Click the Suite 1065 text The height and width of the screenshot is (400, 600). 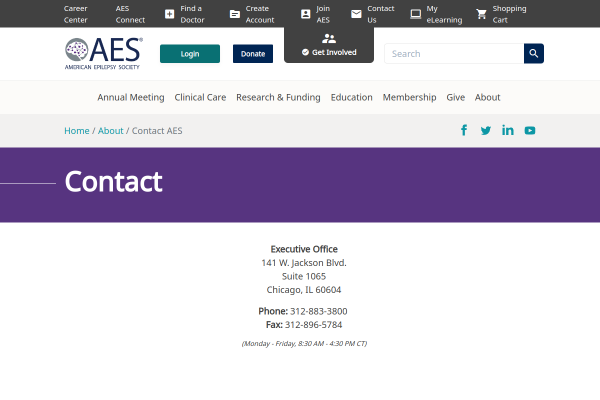pyautogui.click(x=304, y=276)
